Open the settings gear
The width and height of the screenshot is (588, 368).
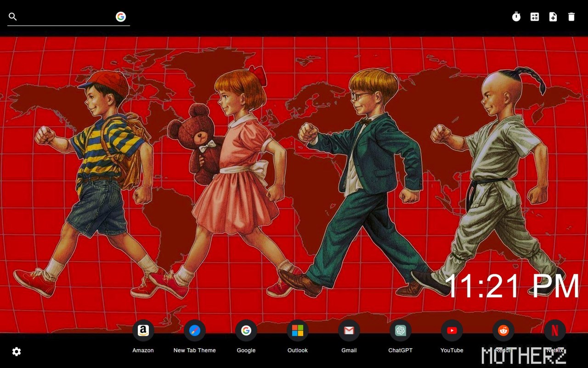point(17,352)
